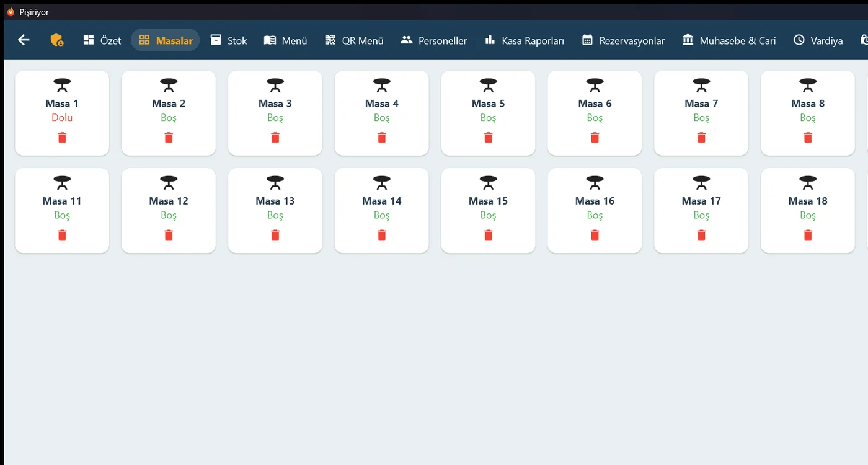Image resolution: width=868 pixels, height=465 pixels.
Task: View the Kasa Raporları tab
Action: (x=525, y=40)
